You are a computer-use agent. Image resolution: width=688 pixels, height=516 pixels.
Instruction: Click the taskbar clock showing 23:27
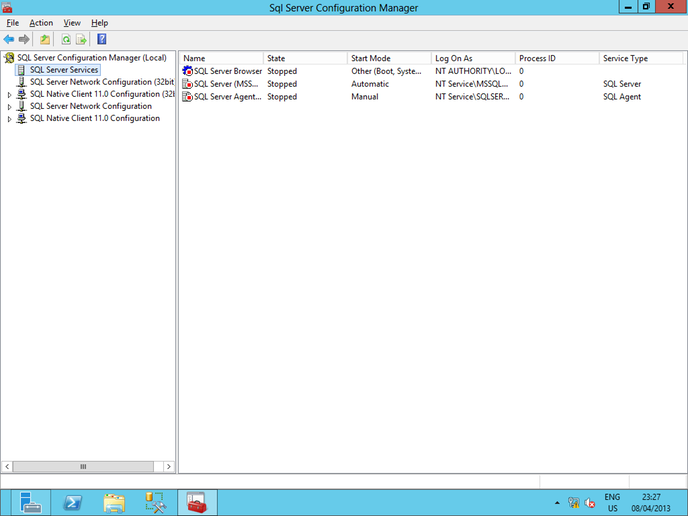[651, 503]
